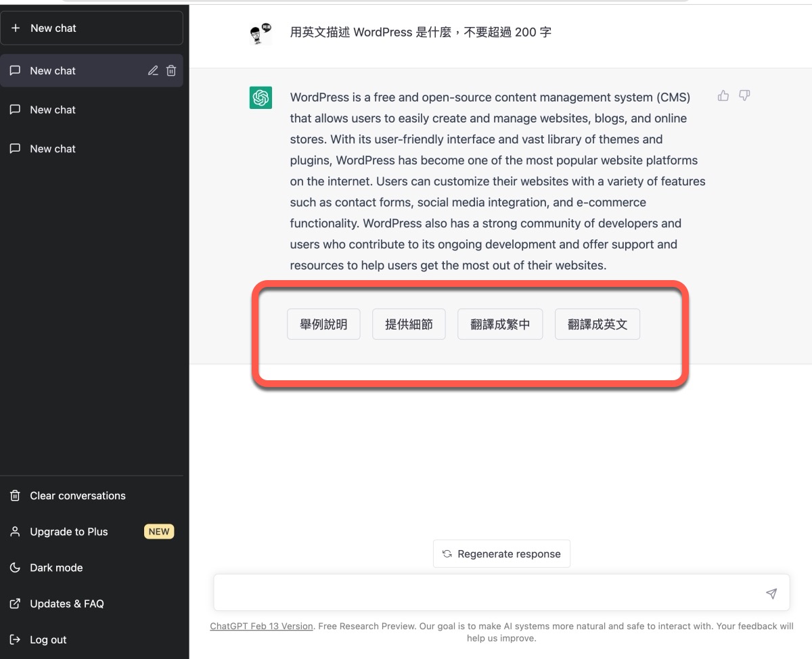Click the thumbs down feedback icon
Screen dimensions: 812x659
point(744,95)
